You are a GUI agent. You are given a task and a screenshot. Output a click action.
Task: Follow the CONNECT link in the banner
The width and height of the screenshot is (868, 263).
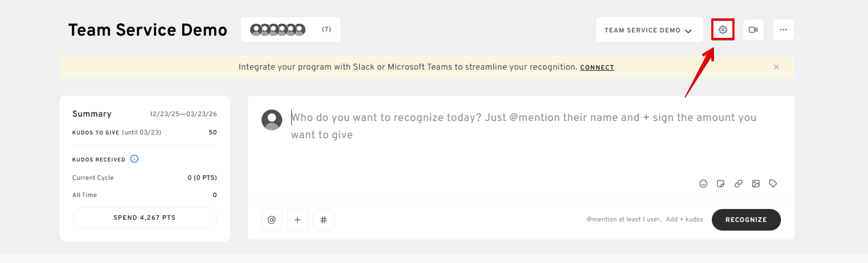(597, 68)
